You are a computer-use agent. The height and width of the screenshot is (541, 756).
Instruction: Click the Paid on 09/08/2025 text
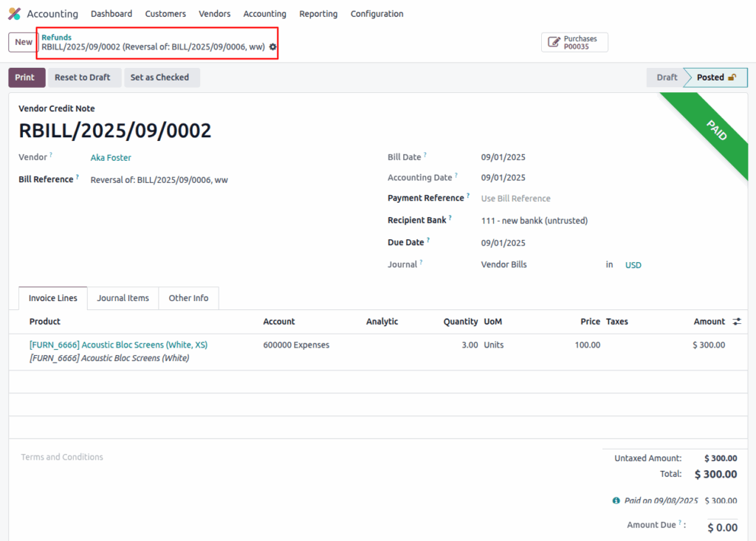click(661, 500)
